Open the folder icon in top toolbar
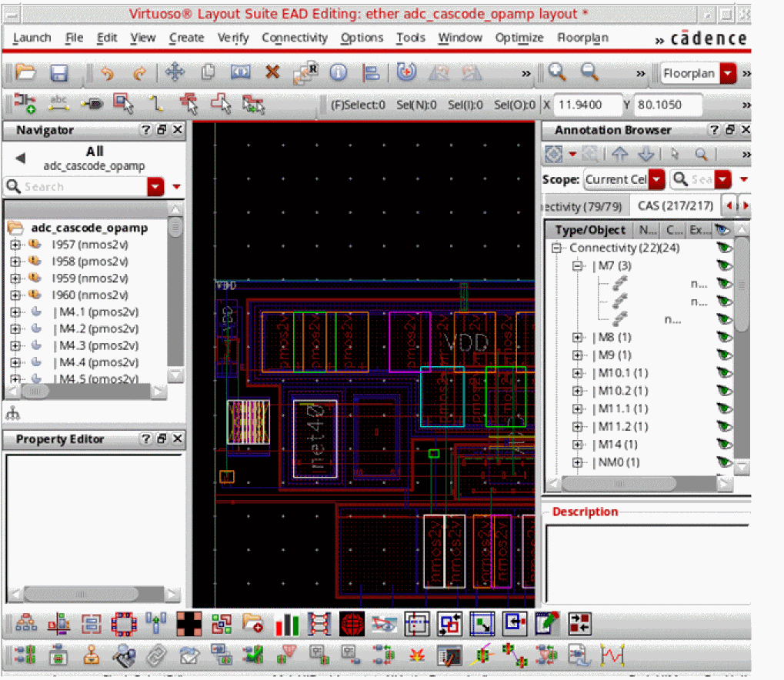Image resolution: width=784 pixels, height=680 pixels. tap(25, 73)
